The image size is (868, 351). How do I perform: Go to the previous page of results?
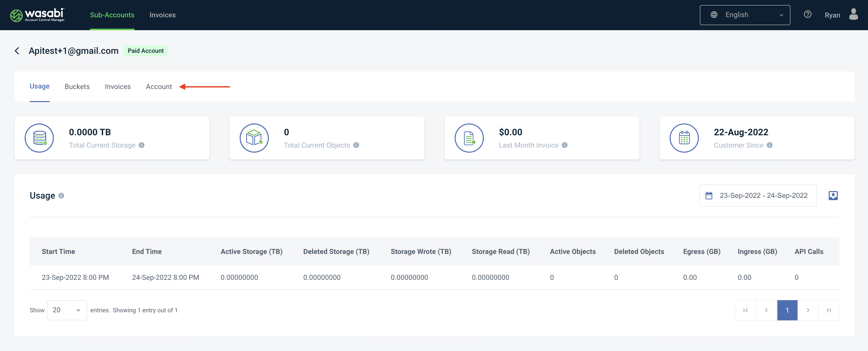(x=766, y=310)
